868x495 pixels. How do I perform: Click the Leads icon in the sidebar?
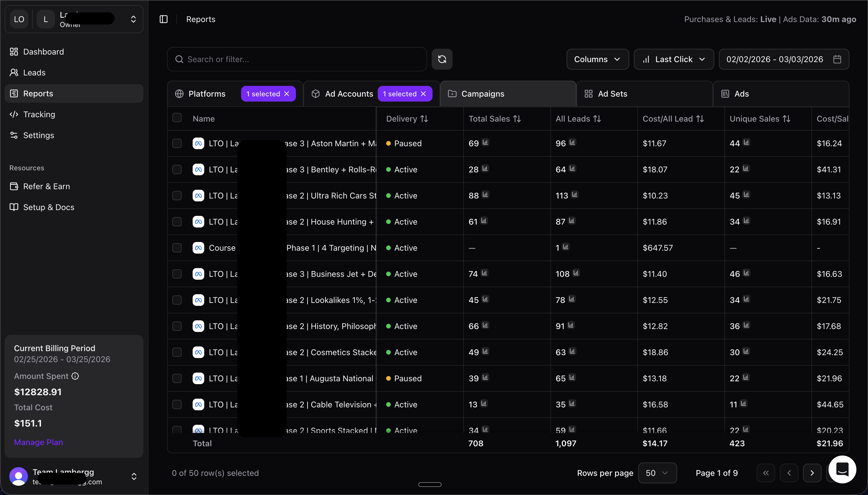(14, 73)
